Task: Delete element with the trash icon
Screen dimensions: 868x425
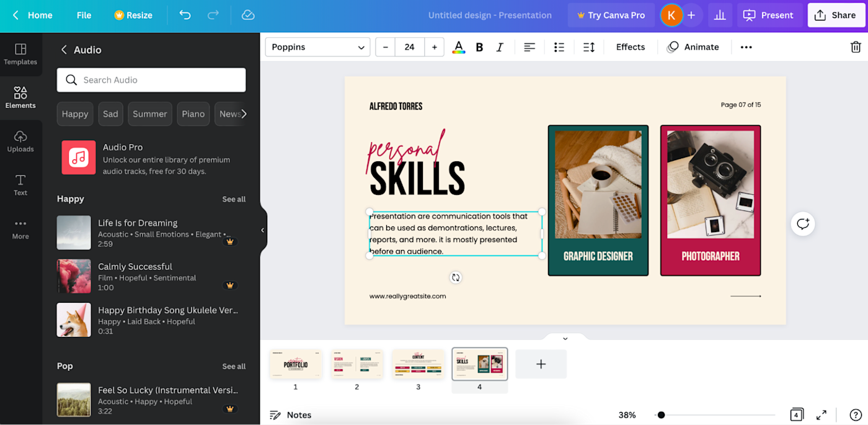Action: point(856,47)
